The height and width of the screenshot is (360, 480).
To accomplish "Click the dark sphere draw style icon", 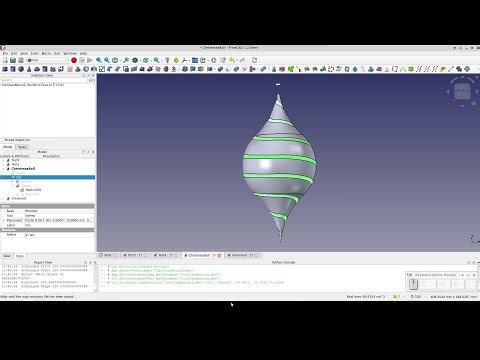I will pos(135,60).
